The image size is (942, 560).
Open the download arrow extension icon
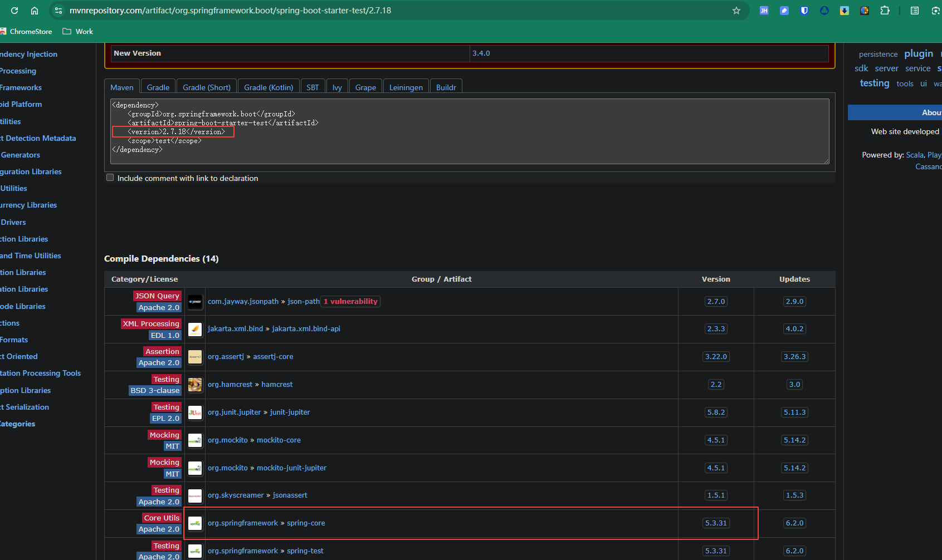point(844,11)
